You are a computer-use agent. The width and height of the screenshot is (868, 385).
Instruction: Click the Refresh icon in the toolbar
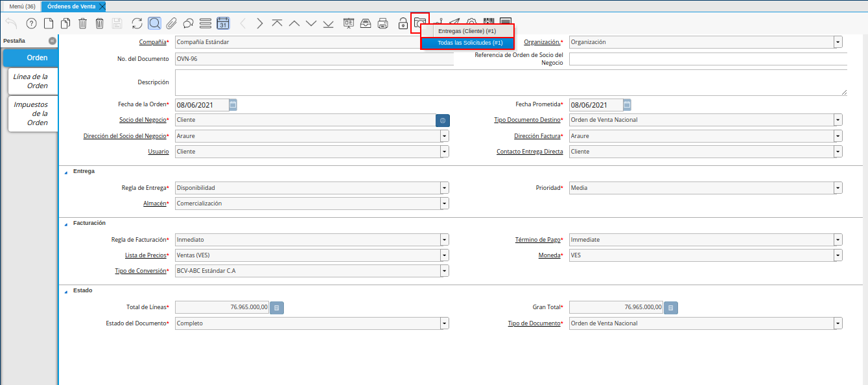137,23
